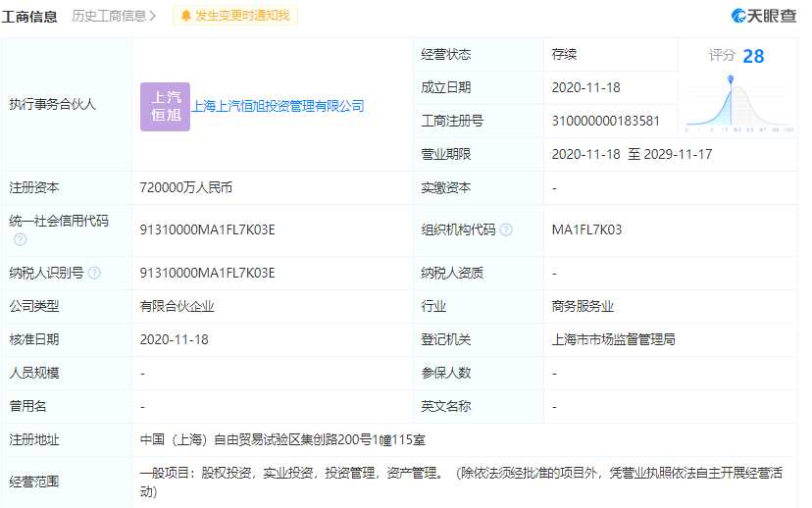This screenshot has width=812, height=508.
Task: Select 存续 business status value
Action: pyautogui.click(x=564, y=54)
